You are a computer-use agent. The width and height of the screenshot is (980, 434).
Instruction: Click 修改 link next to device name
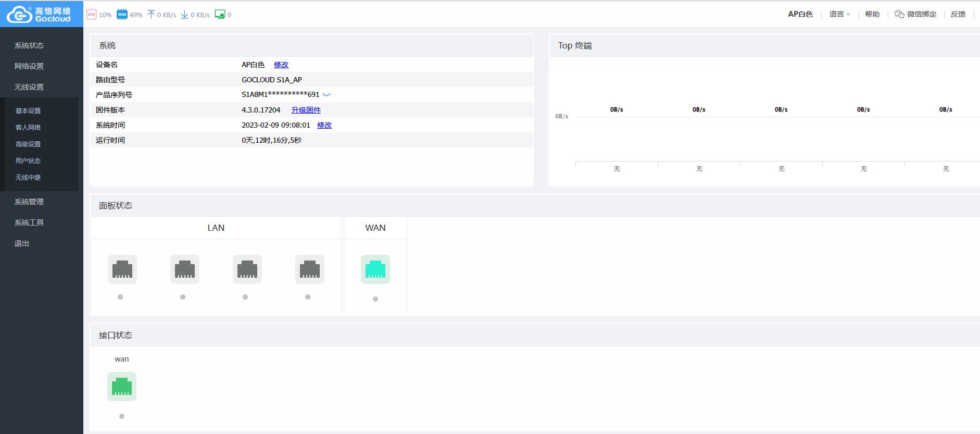point(281,65)
